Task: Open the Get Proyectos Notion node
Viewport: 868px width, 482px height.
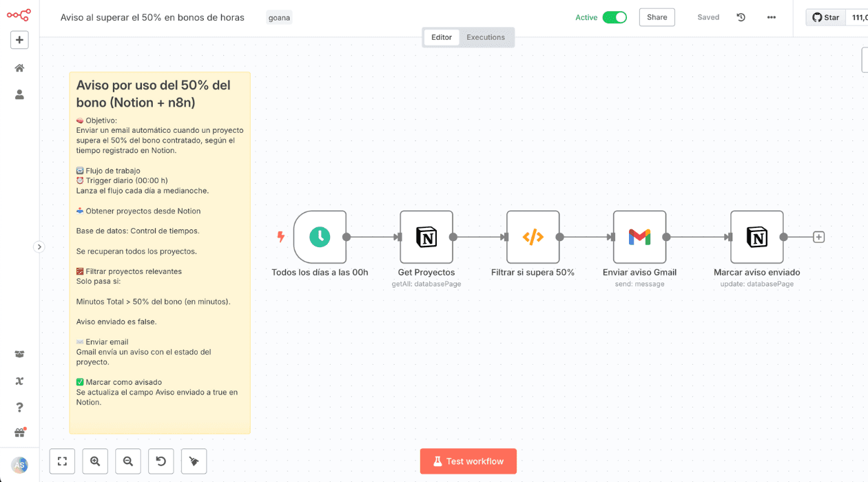Action: (x=426, y=237)
